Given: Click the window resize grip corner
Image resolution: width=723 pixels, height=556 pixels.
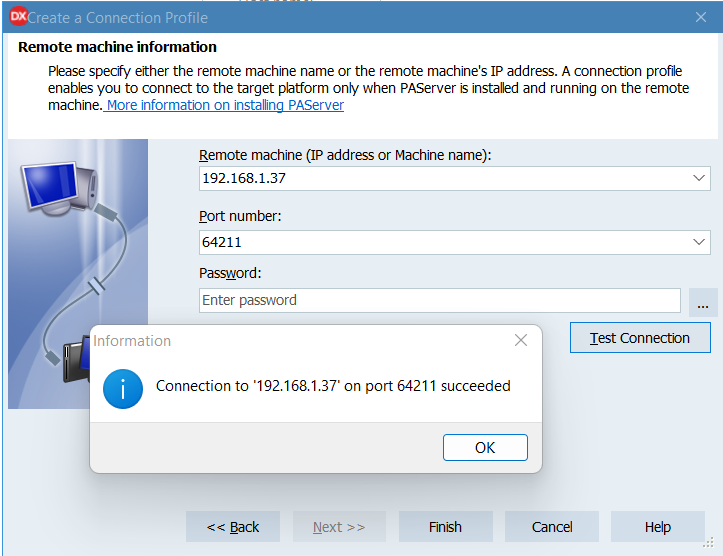Looking at the screenshot, I should [x=708, y=543].
